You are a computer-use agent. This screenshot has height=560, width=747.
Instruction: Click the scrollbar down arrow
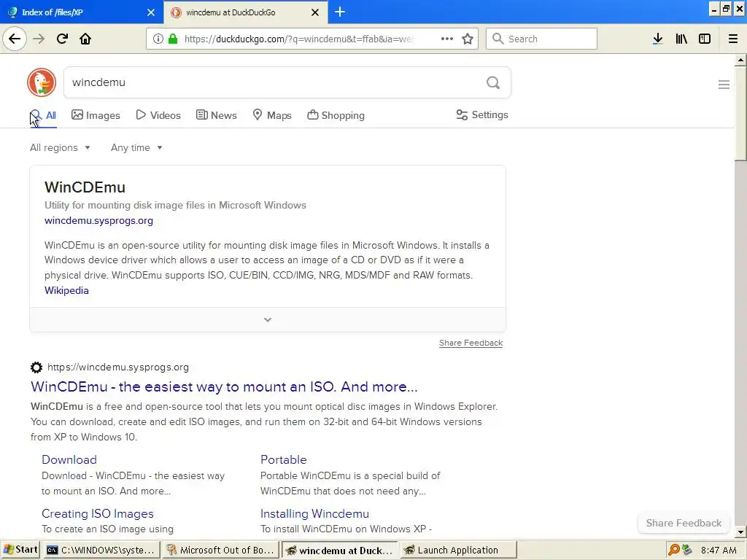pos(740,532)
